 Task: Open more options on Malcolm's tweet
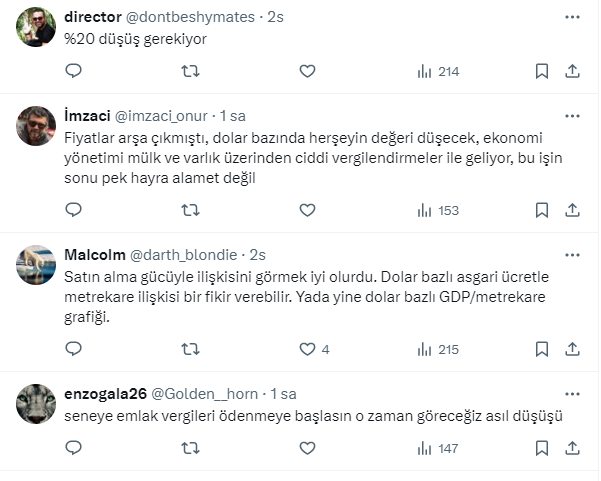click(x=571, y=255)
